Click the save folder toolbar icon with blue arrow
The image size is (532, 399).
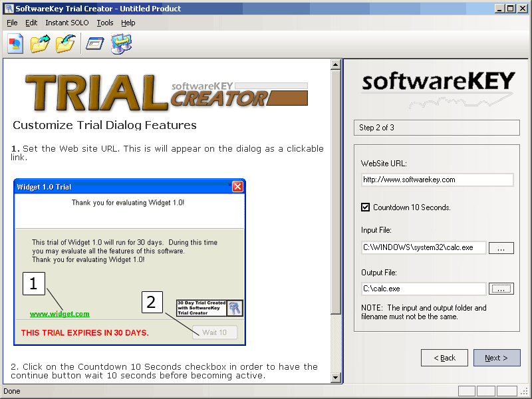[65, 44]
